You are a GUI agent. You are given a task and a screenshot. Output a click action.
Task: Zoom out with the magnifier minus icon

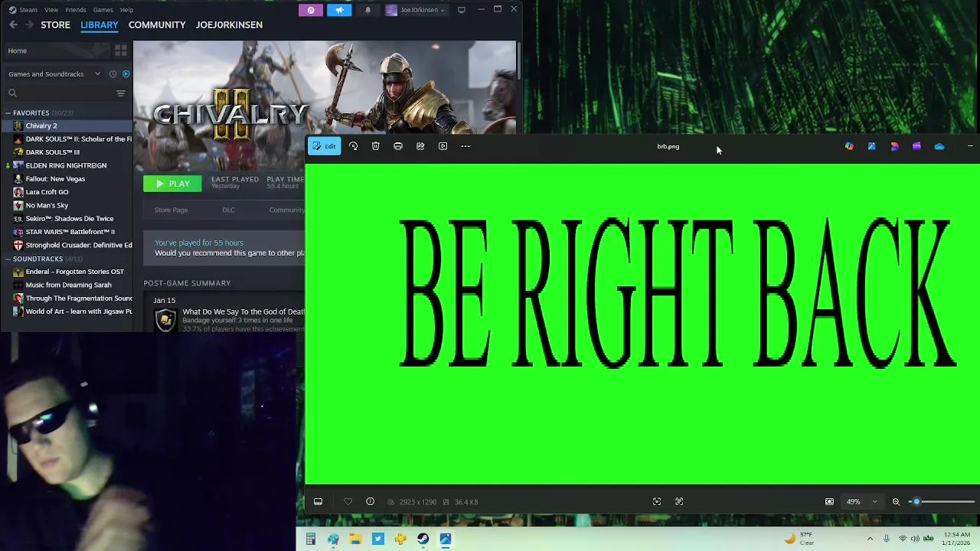(x=896, y=502)
